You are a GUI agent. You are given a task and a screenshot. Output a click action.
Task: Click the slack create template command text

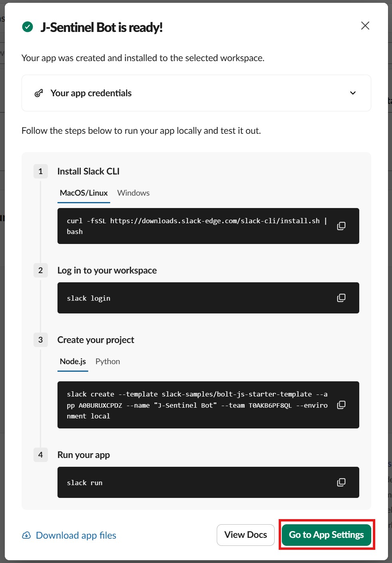coord(197,405)
